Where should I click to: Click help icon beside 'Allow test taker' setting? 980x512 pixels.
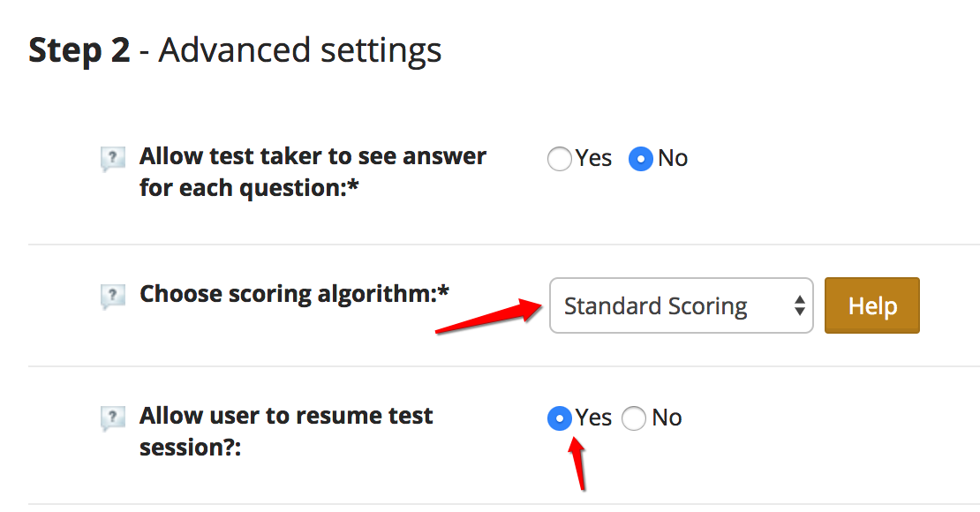point(113,159)
